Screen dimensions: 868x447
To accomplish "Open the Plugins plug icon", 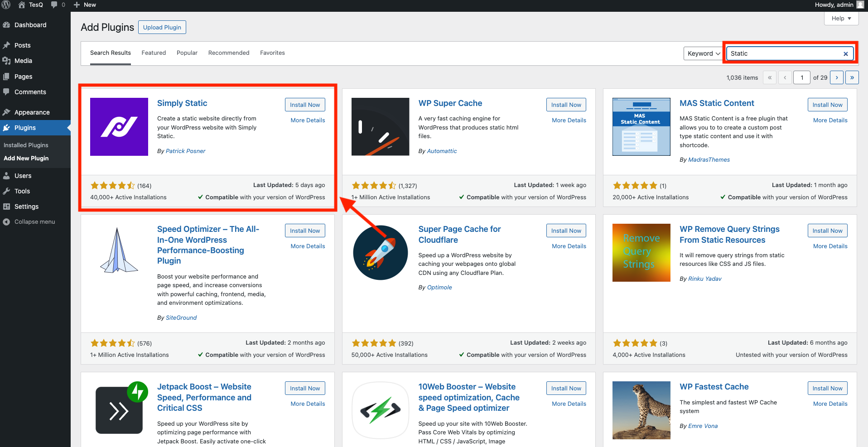I will point(7,128).
